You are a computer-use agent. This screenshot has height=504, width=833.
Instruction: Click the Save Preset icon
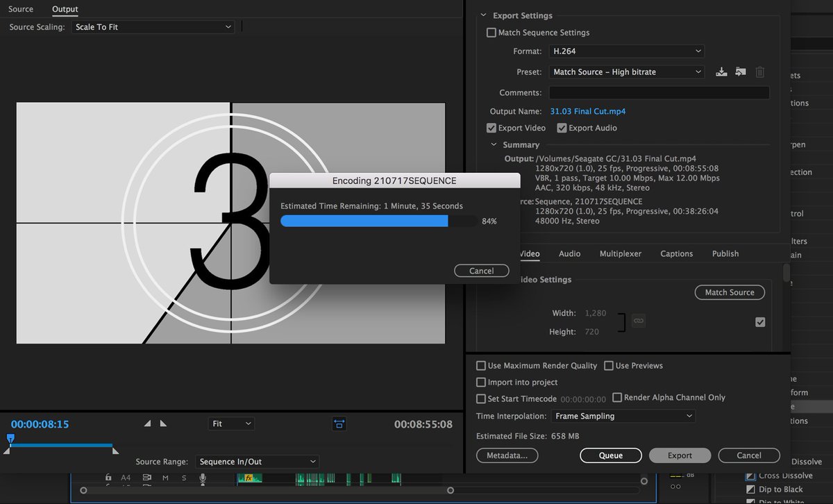coord(721,72)
